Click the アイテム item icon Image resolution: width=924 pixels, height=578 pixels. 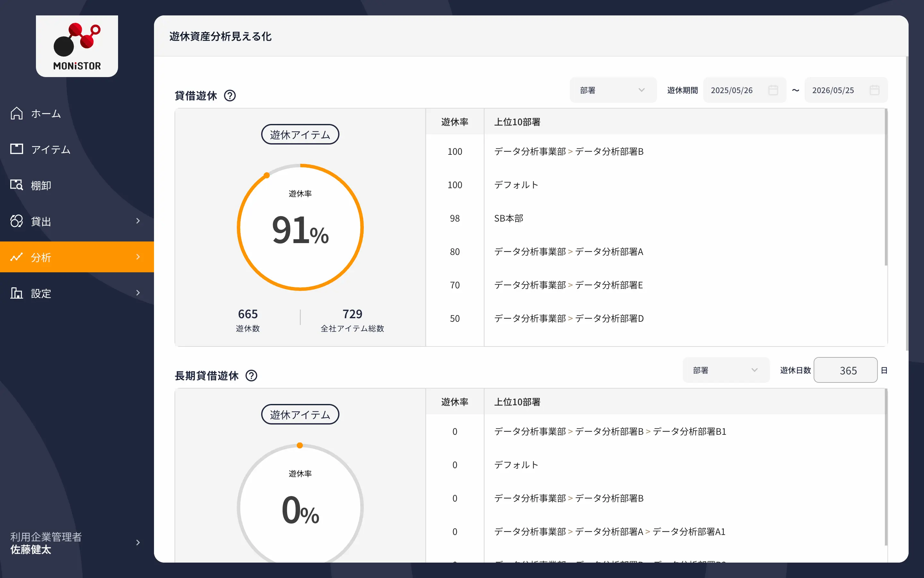click(16, 149)
